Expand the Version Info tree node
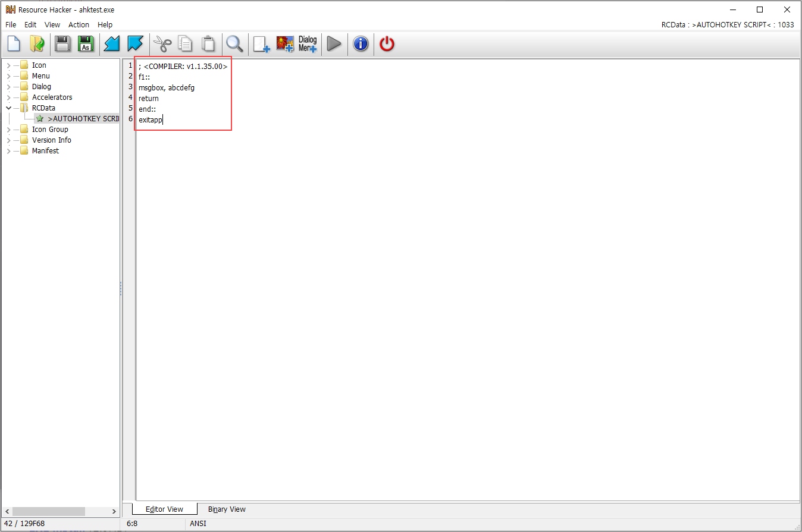 pos(8,140)
